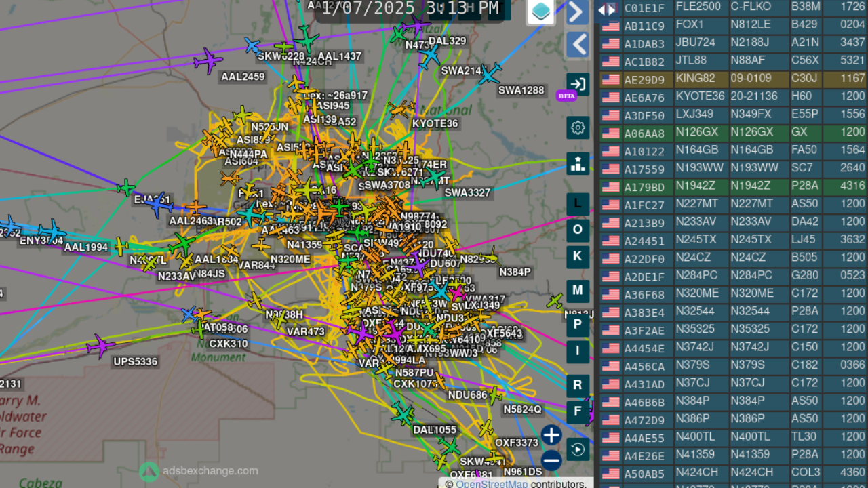This screenshot has height=488, width=868.
Task: Zoom in with the plus button
Action: (551, 435)
